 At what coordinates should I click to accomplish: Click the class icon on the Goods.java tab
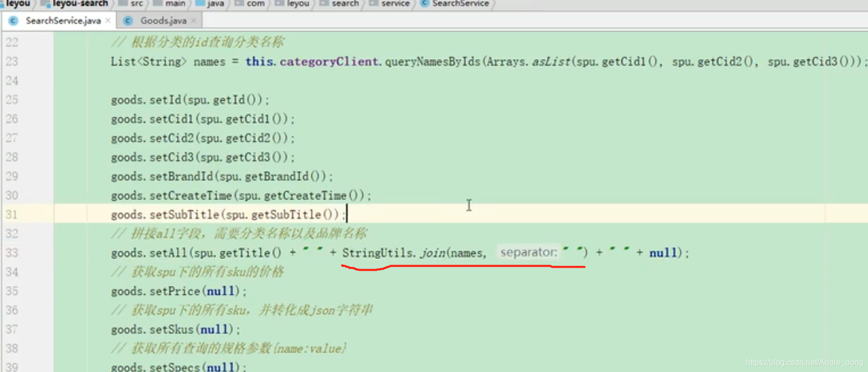pyautogui.click(x=128, y=21)
